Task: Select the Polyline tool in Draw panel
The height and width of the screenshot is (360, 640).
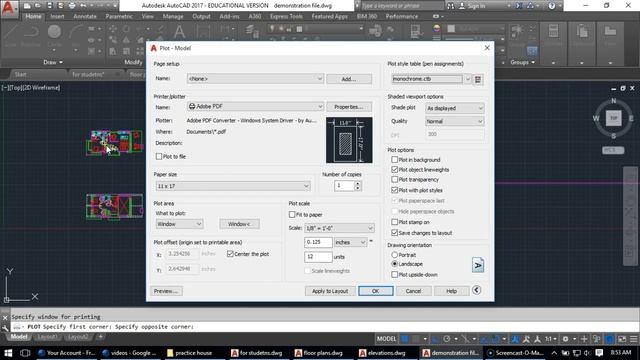Action: pos(31,35)
